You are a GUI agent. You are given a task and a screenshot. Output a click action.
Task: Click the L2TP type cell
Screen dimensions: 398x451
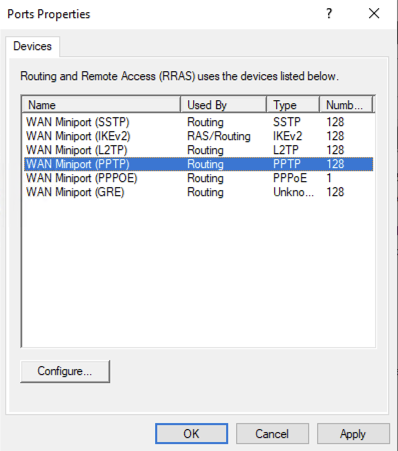tap(286, 150)
